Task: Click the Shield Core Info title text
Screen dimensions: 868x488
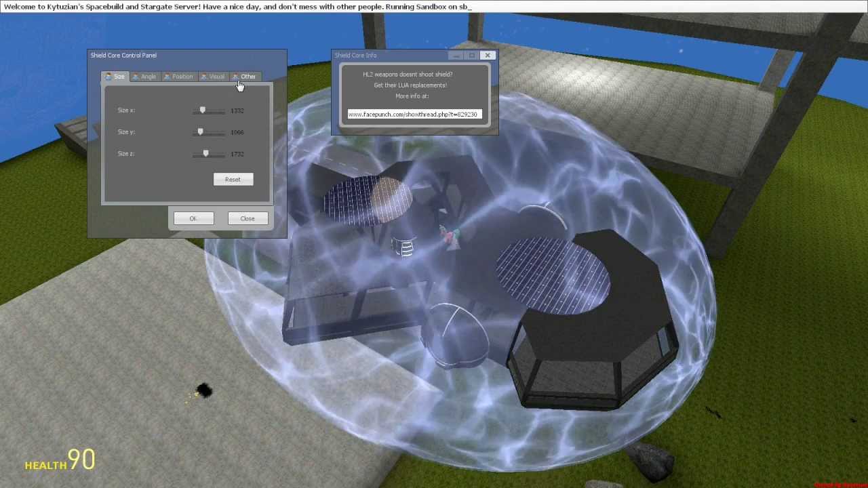Action: point(355,56)
